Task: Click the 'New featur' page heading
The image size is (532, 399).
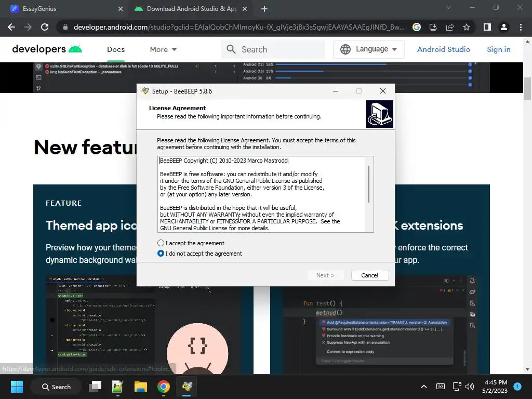Action: [86, 147]
